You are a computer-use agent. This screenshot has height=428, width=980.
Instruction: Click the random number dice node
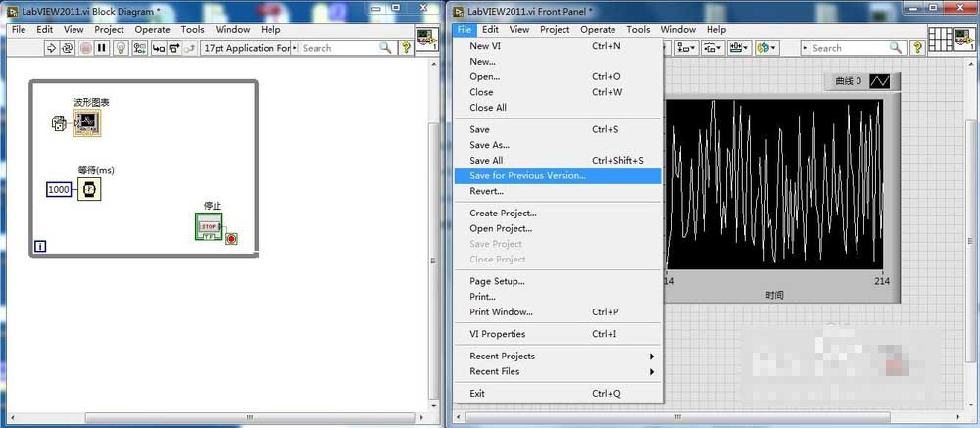point(58,123)
